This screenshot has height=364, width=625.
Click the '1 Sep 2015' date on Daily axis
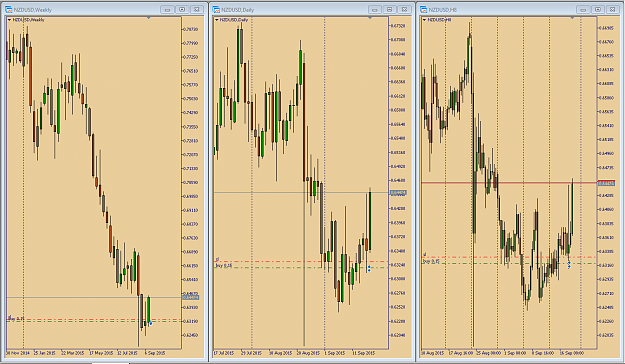(334, 353)
